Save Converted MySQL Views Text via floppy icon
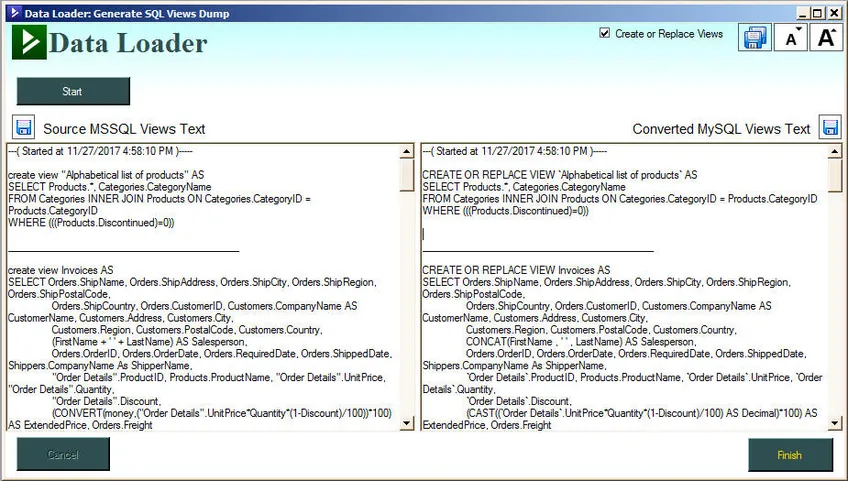Image resolution: width=848 pixels, height=481 pixels. coord(830,127)
